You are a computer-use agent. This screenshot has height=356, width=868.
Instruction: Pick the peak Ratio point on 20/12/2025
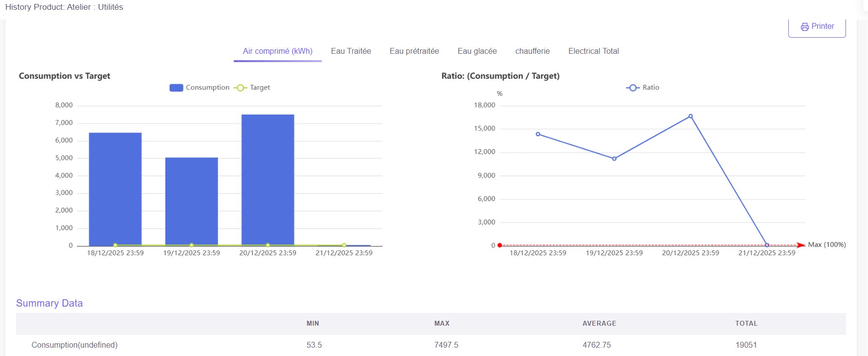coord(690,116)
